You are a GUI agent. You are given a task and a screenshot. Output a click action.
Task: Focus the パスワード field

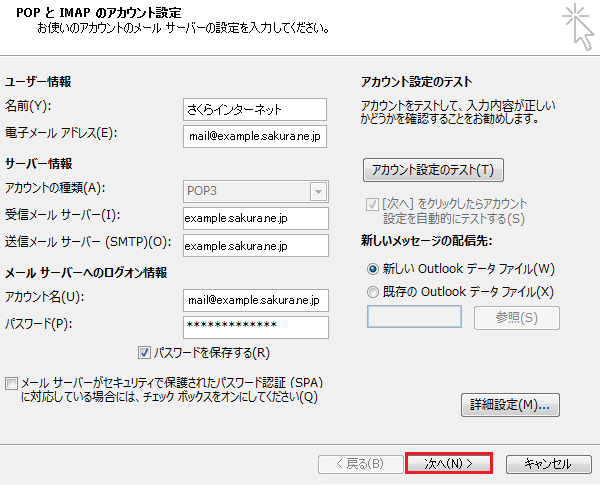tap(255, 327)
